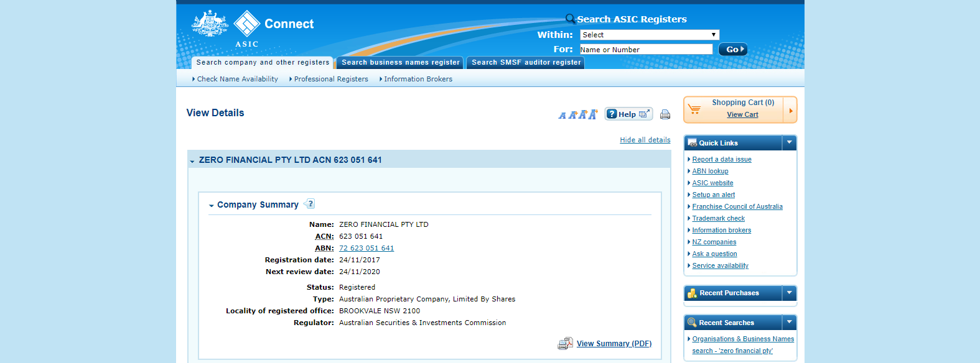Screen dimensions: 980x363
Task: Open View Summary (PDF) link
Action: click(614, 344)
